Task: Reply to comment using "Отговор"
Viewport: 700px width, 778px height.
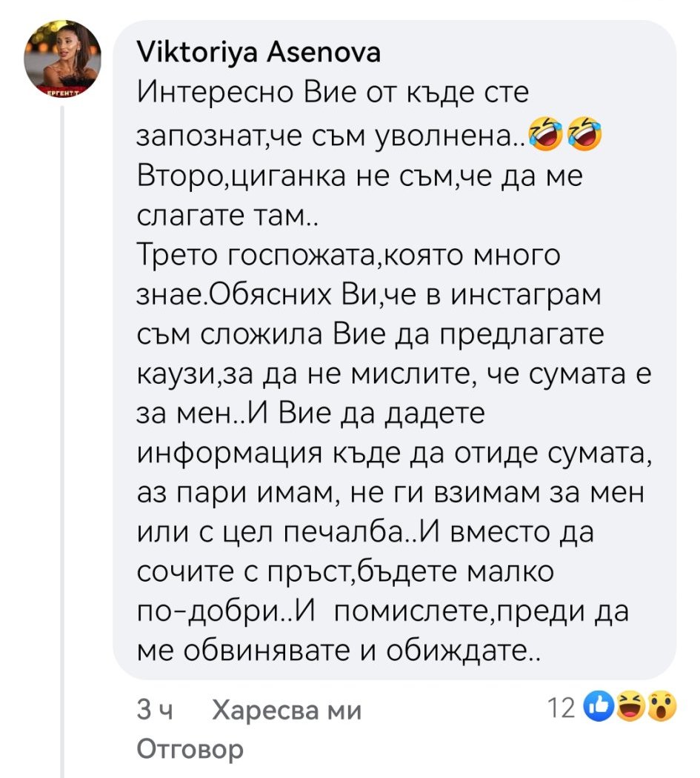Action: pyautogui.click(x=190, y=749)
